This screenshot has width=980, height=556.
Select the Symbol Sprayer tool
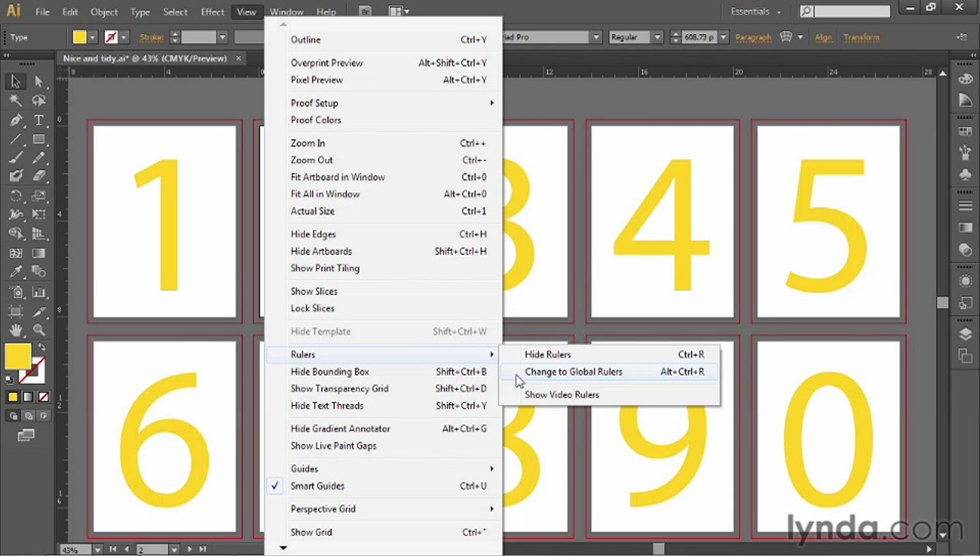click(15, 292)
